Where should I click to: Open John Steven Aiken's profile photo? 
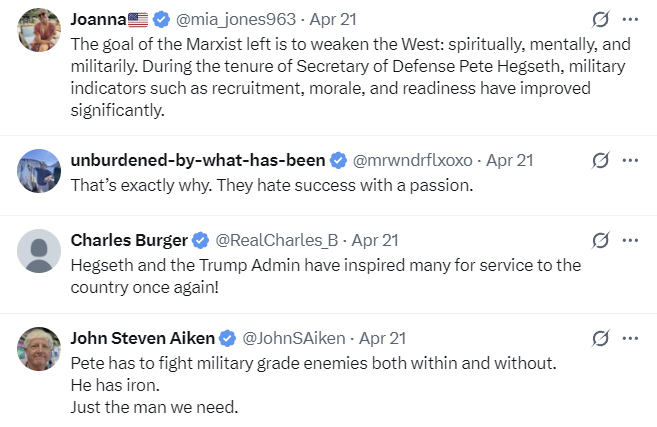pos(39,349)
